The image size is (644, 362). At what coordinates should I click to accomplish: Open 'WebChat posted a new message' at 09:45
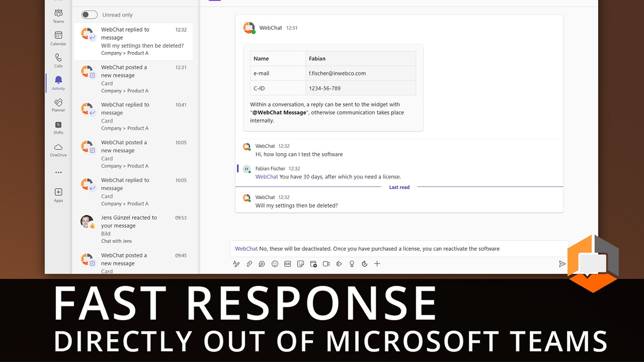(x=133, y=262)
